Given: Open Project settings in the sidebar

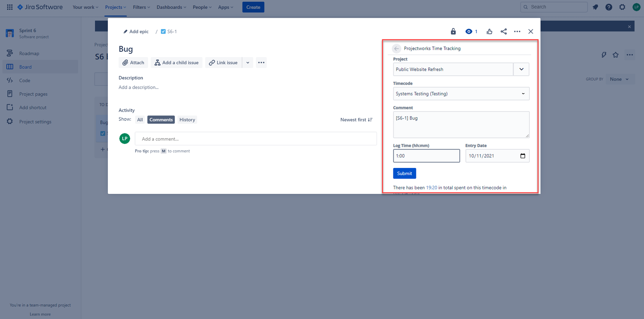Looking at the screenshot, I should coord(40,122).
